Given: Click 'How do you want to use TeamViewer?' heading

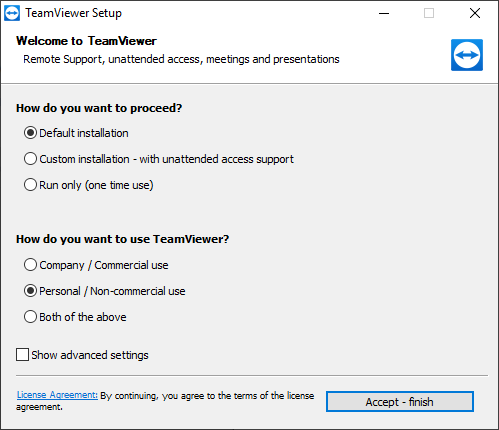Looking at the screenshot, I should (x=123, y=239).
